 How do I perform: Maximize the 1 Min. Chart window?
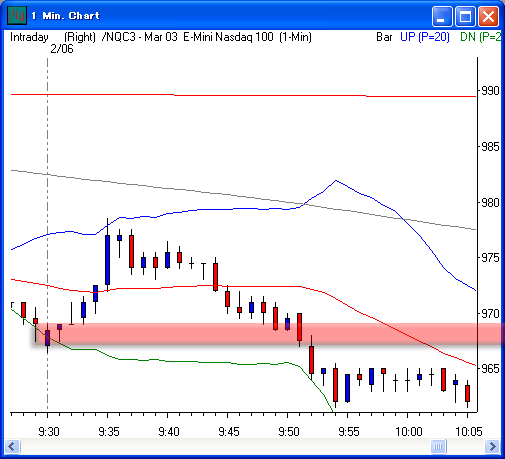pos(465,16)
